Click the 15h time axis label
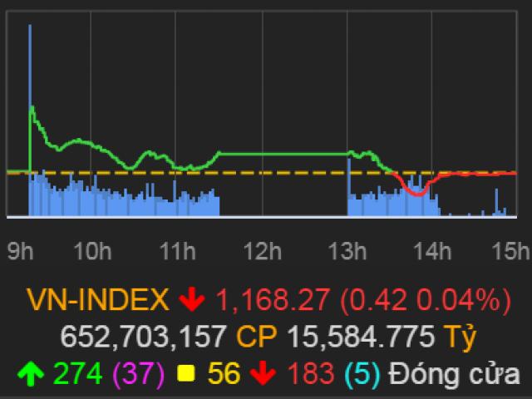 (510, 251)
